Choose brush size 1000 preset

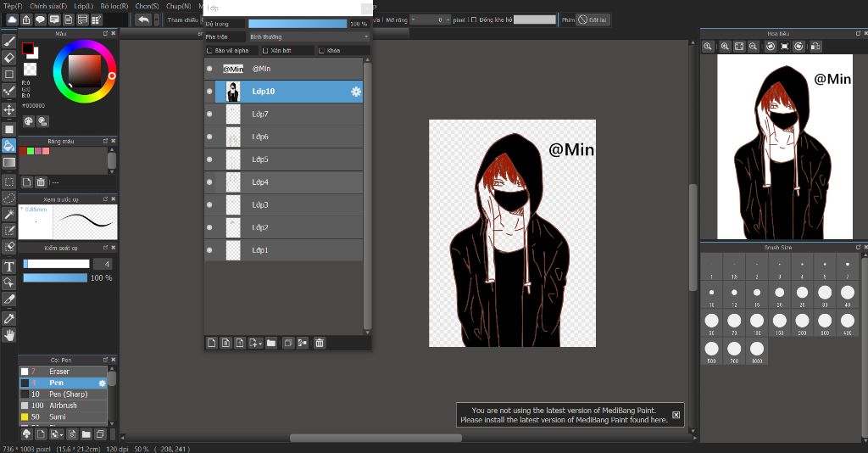pyautogui.click(x=757, y=351)
